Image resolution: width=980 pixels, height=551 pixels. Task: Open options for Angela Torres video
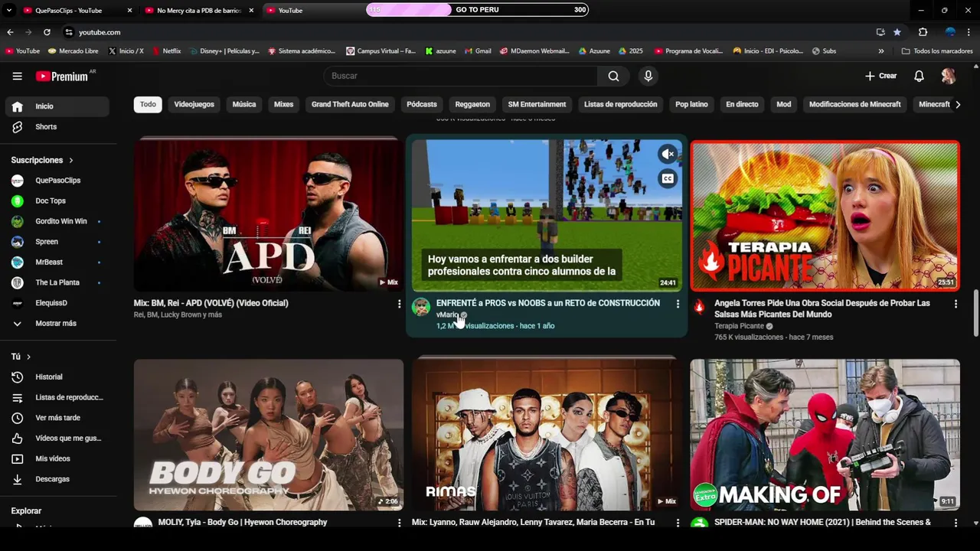[955, 304]
